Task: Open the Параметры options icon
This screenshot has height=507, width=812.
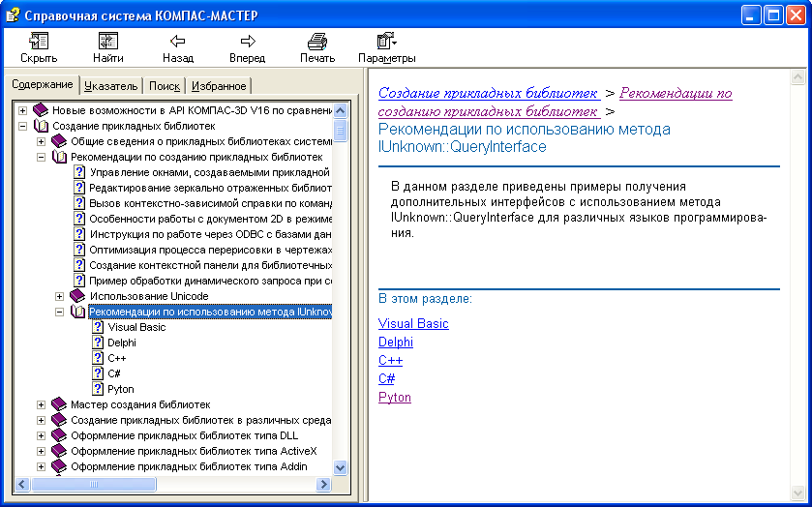Action: tap(386, 41)
